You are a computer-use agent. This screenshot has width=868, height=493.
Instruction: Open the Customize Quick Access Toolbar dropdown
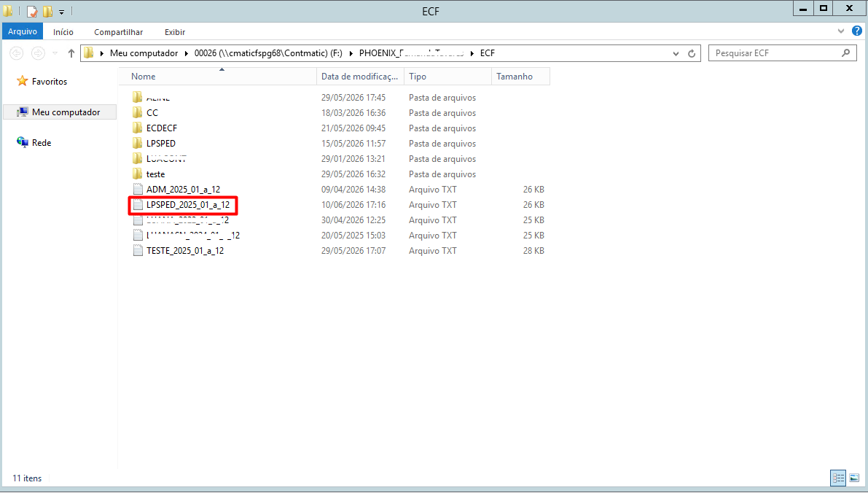[x=61, y=12]
